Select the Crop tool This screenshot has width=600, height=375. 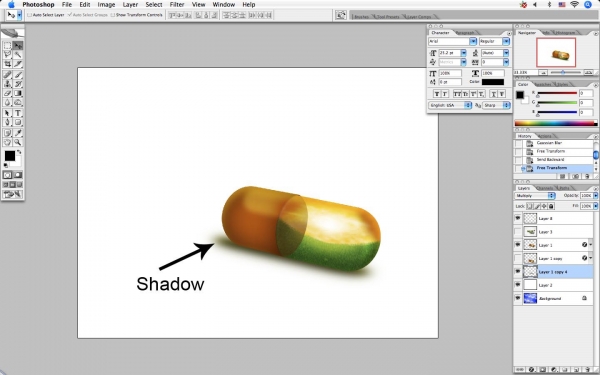7,64
